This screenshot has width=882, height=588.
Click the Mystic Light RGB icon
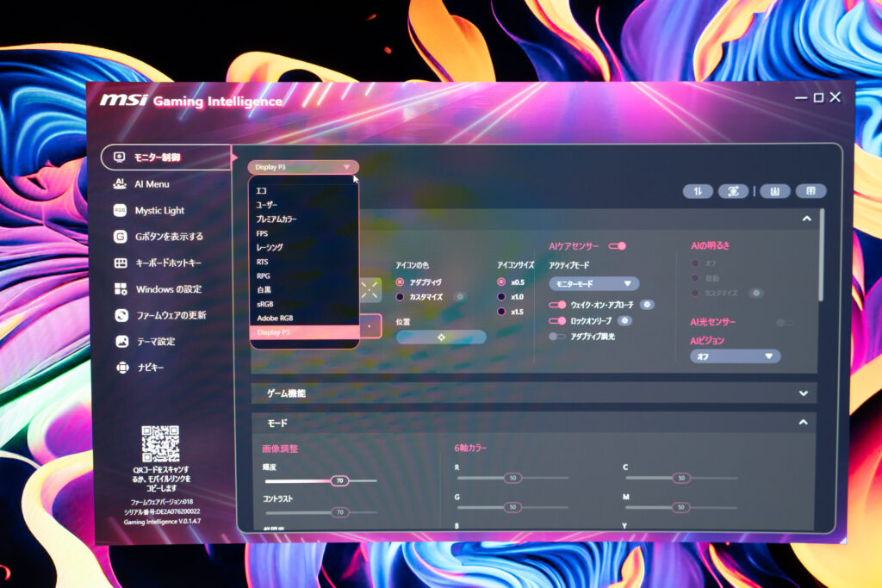pyautogui.click(x=120, y=210)
